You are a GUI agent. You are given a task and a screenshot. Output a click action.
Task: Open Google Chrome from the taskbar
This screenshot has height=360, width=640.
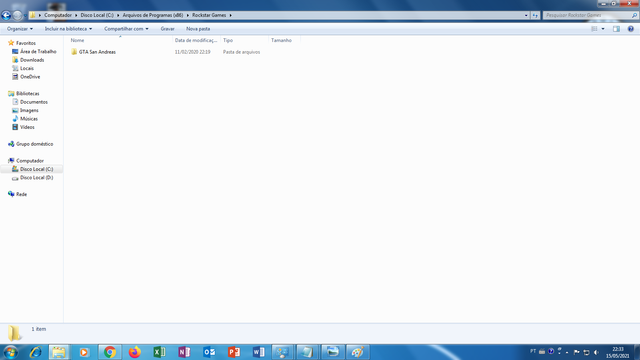(x=109, y=352)
